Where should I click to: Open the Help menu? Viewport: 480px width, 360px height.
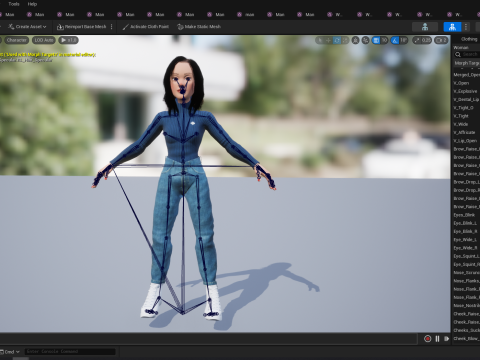pos(32,4)
